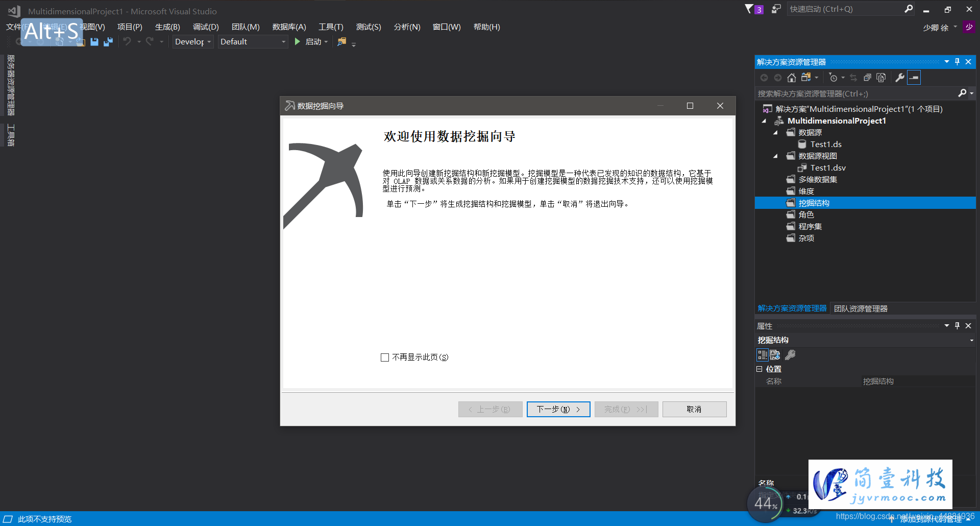
Task: Click the Alphabetical sort icon in Properties
Action: pos(775,354)
